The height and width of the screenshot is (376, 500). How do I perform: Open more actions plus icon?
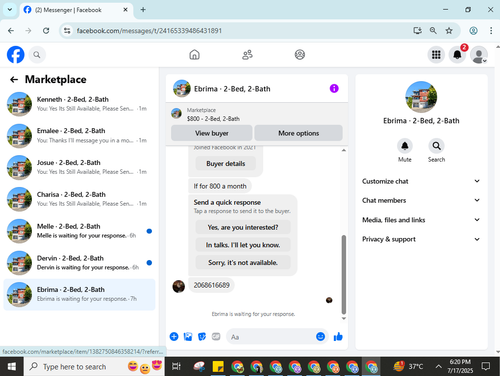174,337
